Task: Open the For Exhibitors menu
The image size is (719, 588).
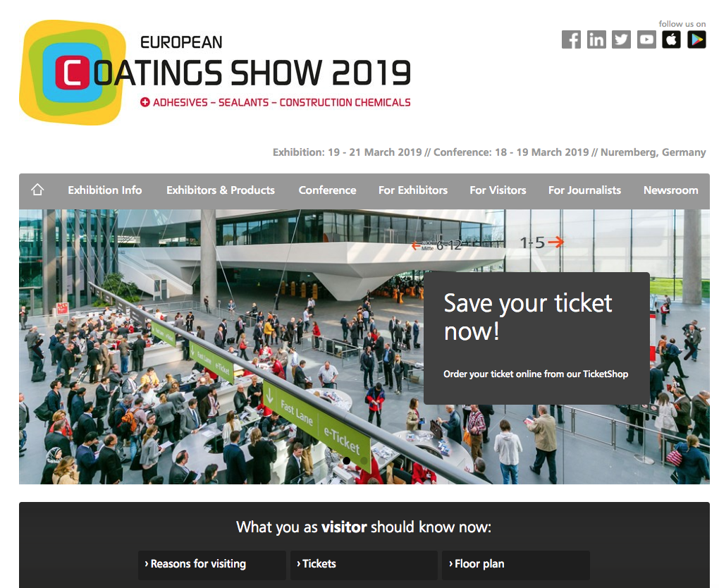Action: 413,190
